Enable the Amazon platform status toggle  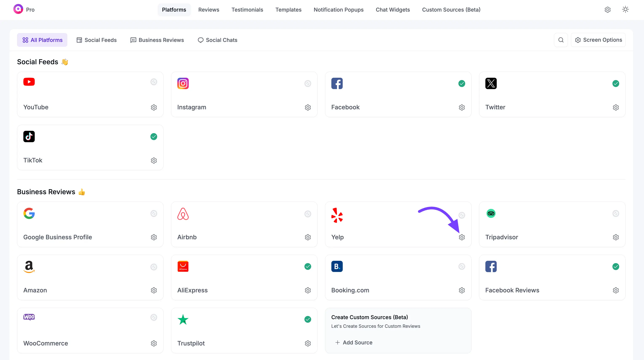(x=154, y=267)
